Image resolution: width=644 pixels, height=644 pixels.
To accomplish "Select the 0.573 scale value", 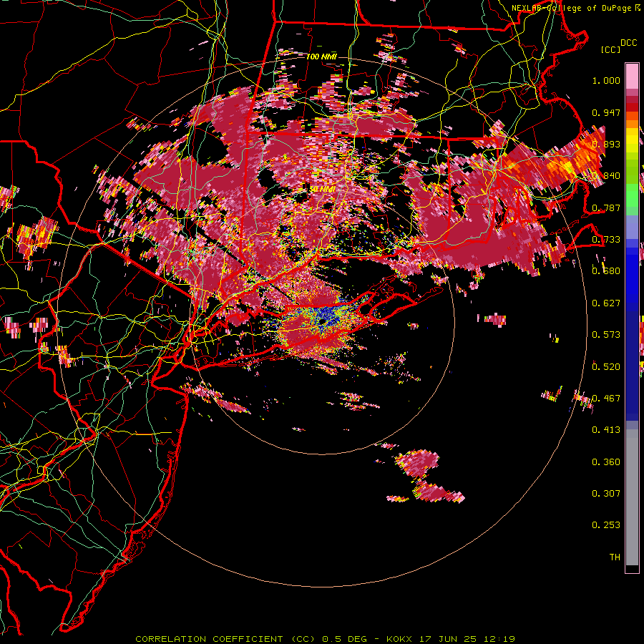I will [x=606, y=335].
